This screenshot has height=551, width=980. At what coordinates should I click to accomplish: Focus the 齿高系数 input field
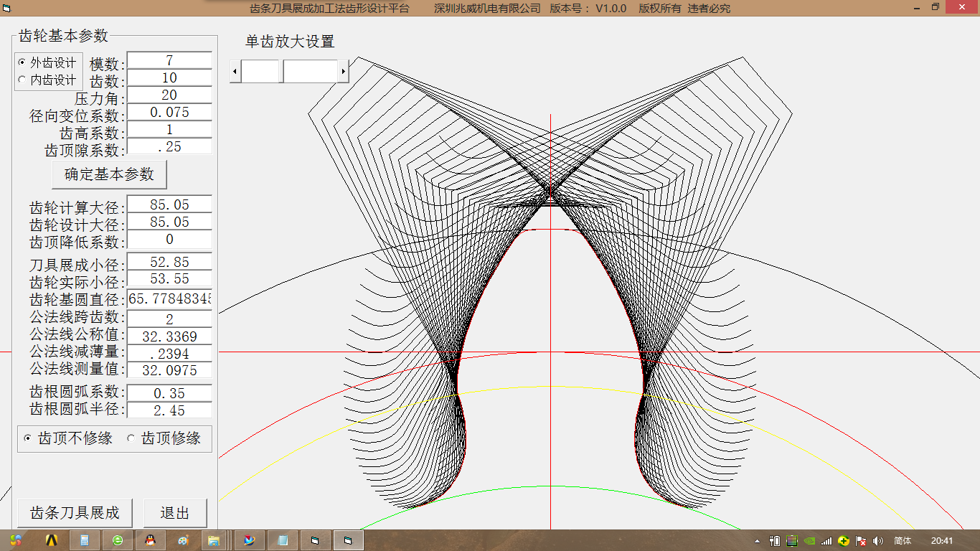pos(169,129)
